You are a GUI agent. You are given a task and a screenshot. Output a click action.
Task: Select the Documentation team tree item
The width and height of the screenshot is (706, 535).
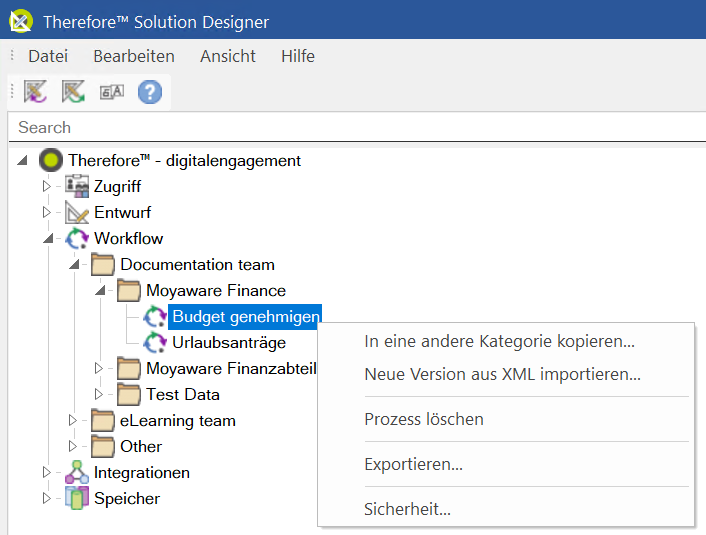coord(197,264)
